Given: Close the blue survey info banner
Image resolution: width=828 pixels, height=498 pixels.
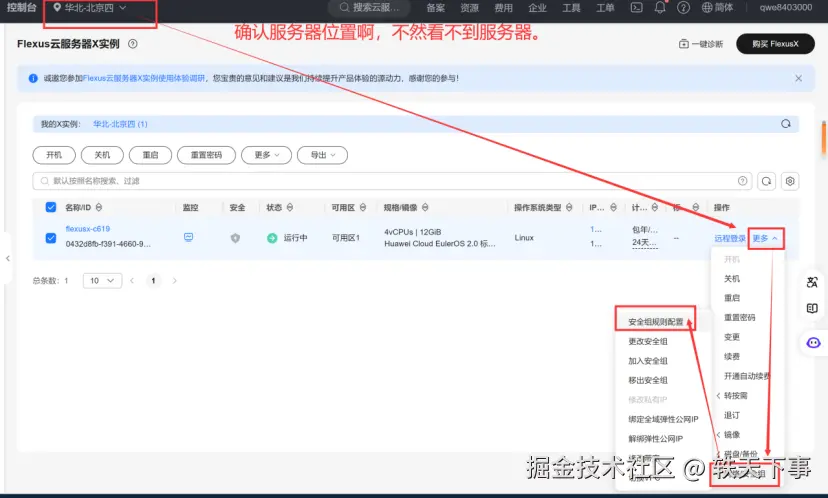Looking at the screenshot, I should (798, 78).
